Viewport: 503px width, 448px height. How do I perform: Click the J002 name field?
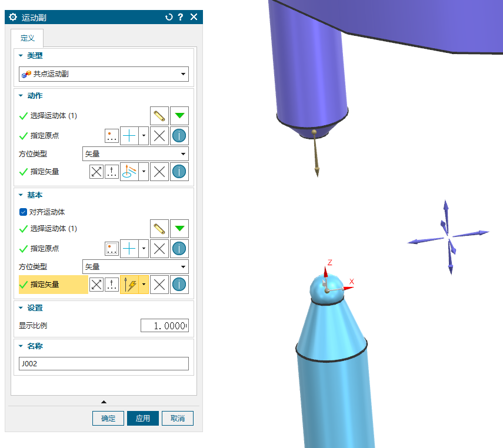pyautogui.click(x=104, y=364)
